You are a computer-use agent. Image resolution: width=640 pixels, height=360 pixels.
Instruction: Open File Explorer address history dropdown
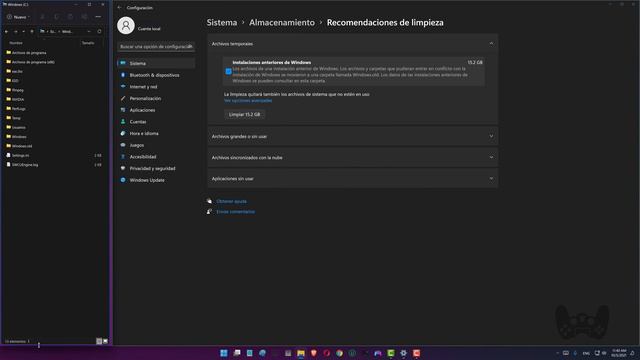89,31
